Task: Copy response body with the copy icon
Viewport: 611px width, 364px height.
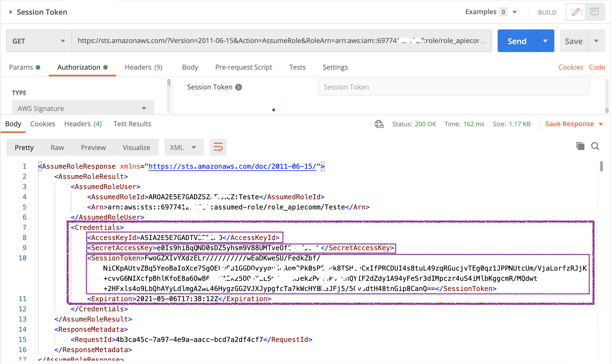Action: coord(580,146)
